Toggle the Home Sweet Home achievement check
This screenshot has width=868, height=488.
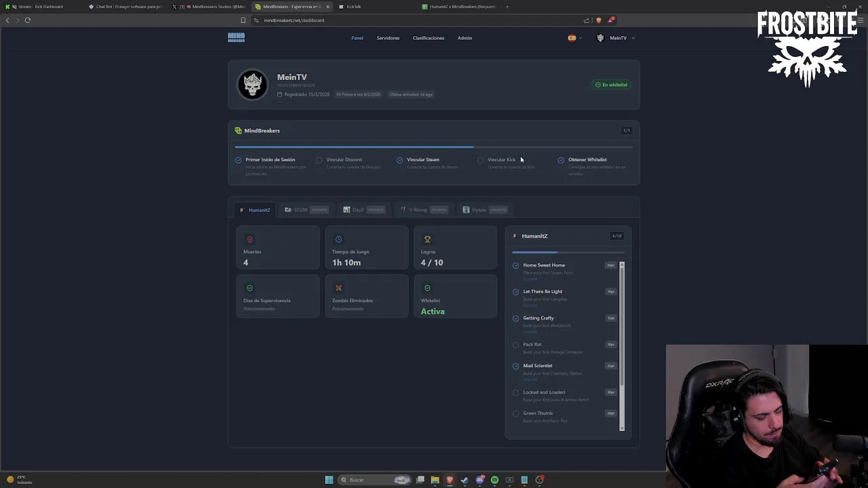point(516,266)
